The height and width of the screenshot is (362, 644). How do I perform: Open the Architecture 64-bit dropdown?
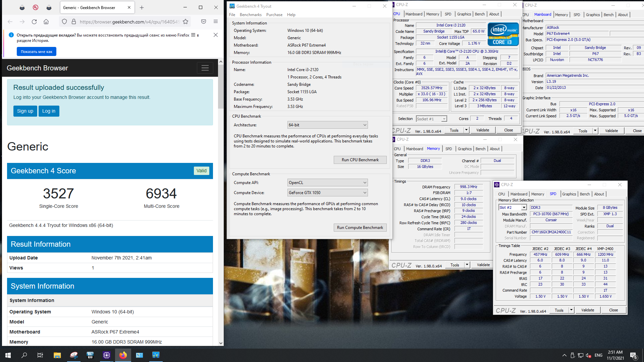pos(327,125)
